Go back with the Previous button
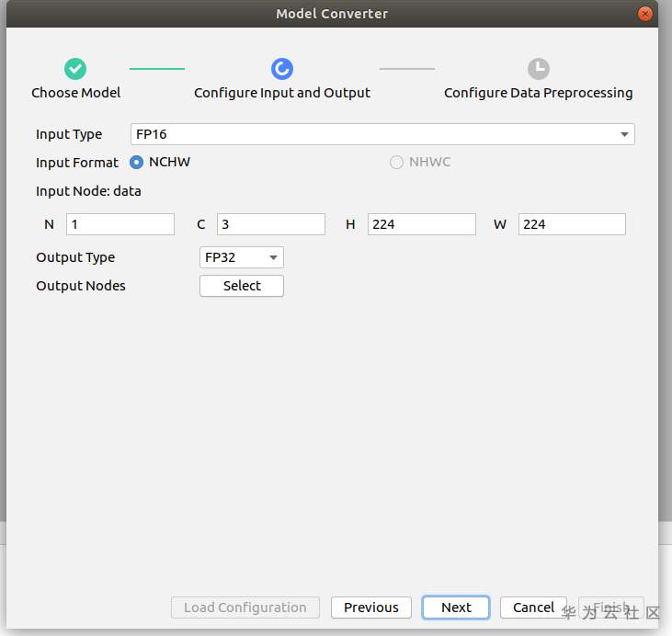Image resolution: width=672 pixels, height=636 pixels. (371, 608)
